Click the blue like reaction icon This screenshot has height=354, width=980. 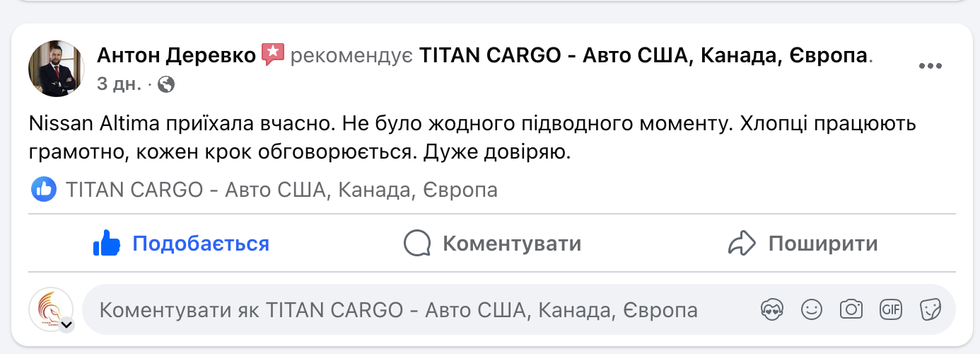[44, 190]
